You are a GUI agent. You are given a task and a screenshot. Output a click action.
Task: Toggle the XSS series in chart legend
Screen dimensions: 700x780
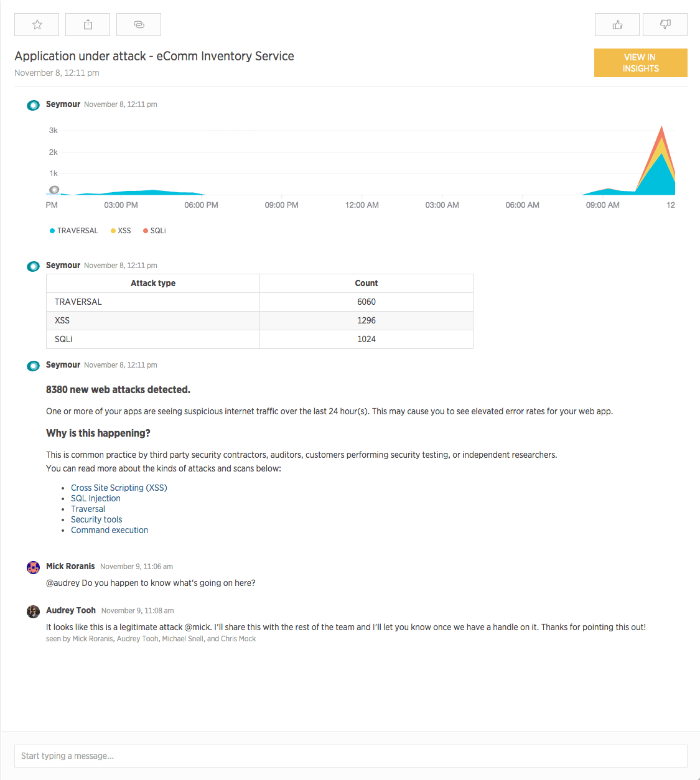click(121, 231)
